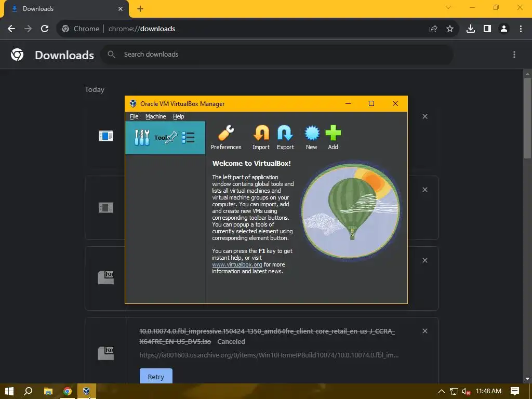
Task: Remove the second download entry with X
Action: pos(425,190)
